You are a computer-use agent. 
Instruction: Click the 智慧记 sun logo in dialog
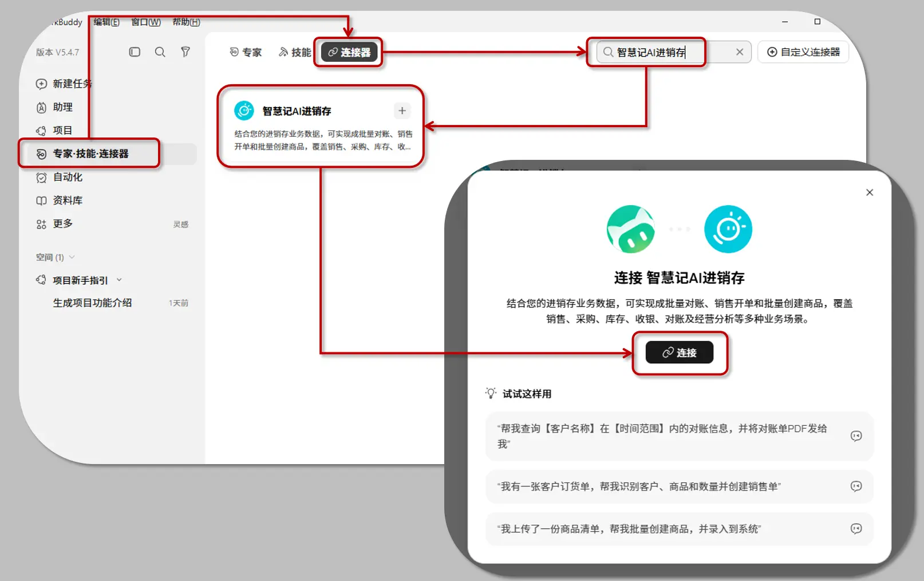[x=728, y=229]
